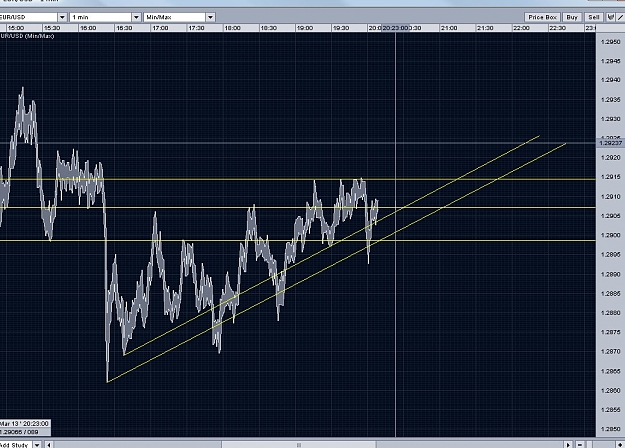
Task: Click the horizontal scrollbar right arrow
Action: click(568, 444)
